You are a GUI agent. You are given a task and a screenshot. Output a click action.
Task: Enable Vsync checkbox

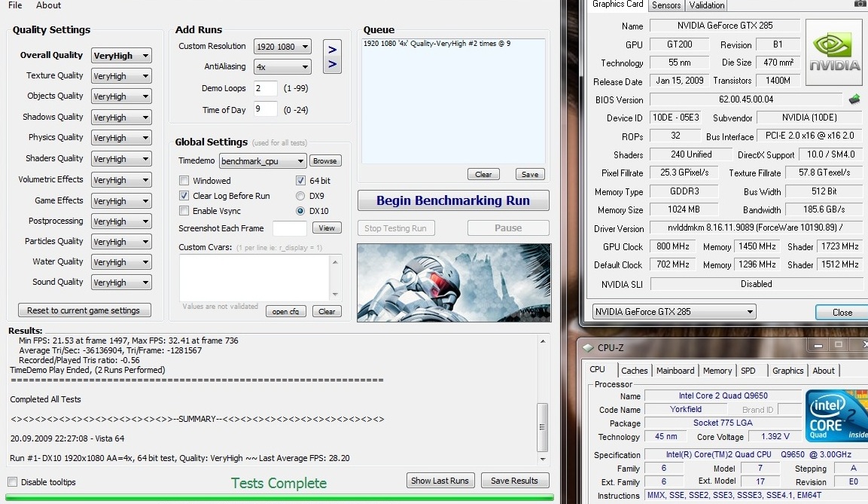(x=184, y=210)
